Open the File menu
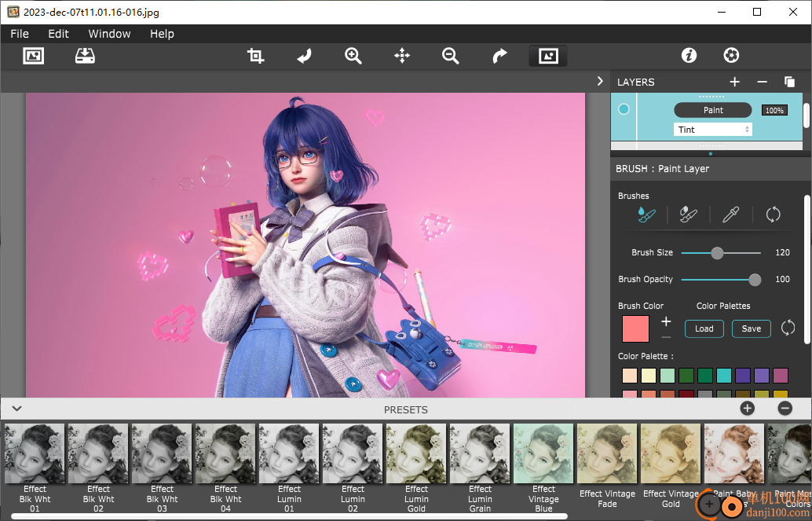The height and width of the screenshot is (521, 812). click(20, 34)
